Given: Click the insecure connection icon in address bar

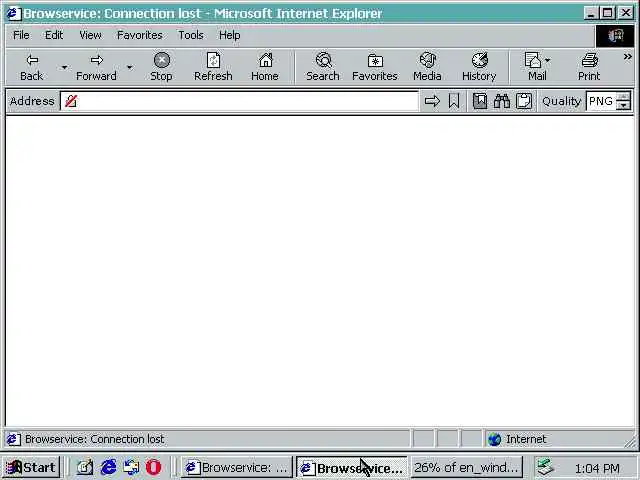Looking at the screenshot, I should 71,101.
